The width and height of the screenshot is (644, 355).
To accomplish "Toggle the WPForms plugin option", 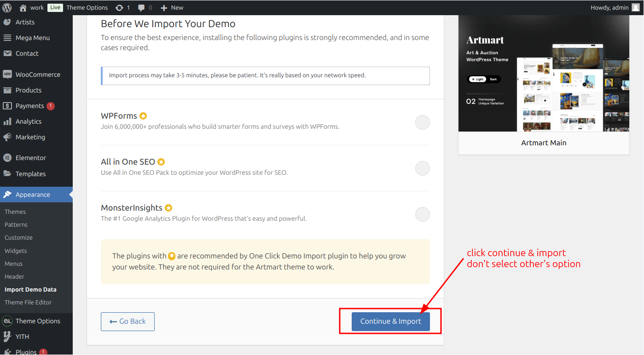I will 422,122.
